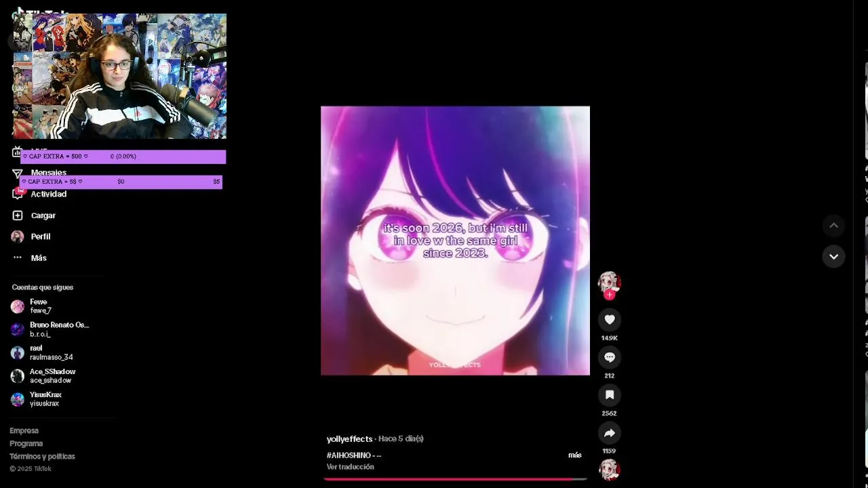Go to next video down chevron
The image size is (868, 488).
833,256
